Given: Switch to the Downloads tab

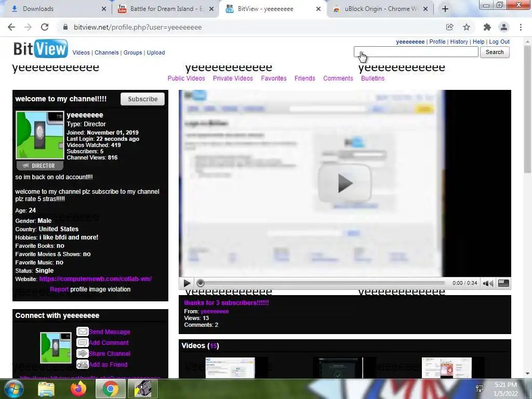Looking at the screenshot, I should point(56,9).
